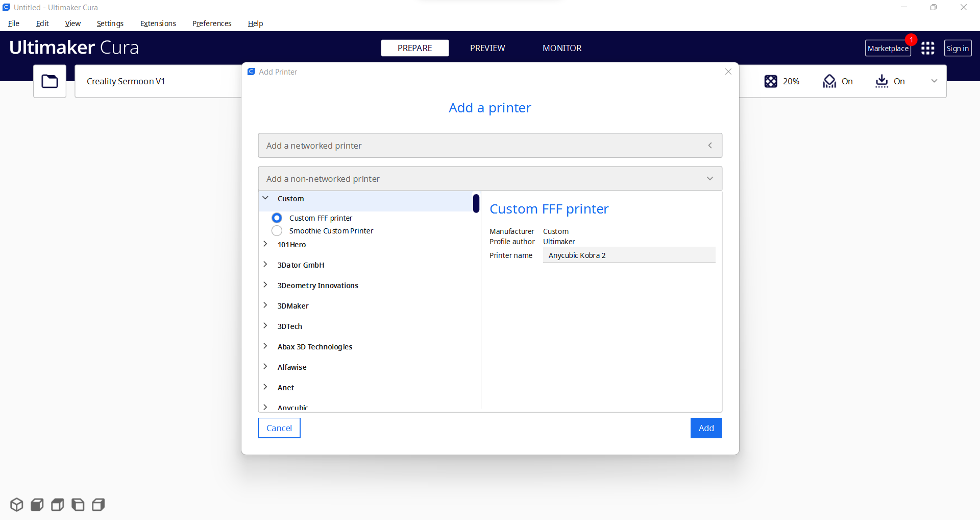This screenshot has width=980, height=520.
Task: Open the Settings menu
Action: [x=110, y=23]
